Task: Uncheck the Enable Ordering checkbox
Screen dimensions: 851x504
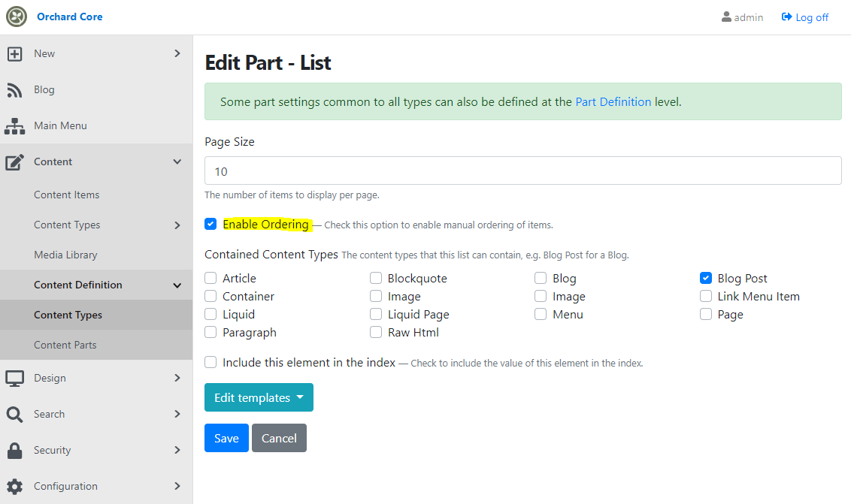Action: point(210,224)
